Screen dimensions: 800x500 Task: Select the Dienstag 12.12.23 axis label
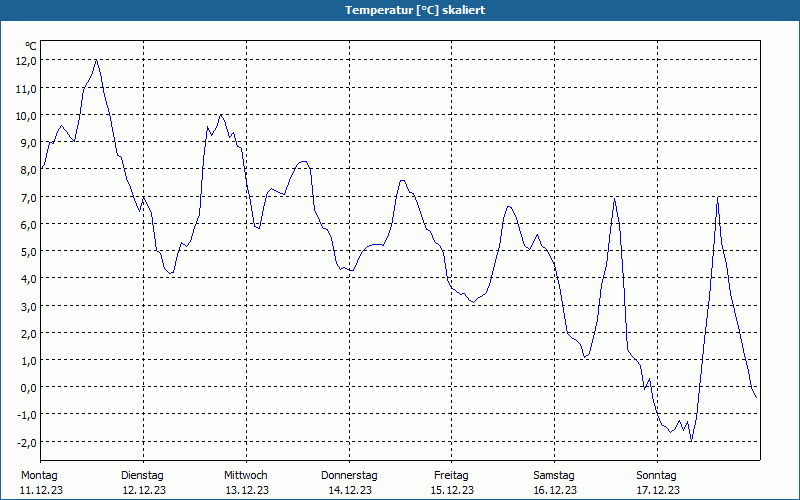click(143, 482)
